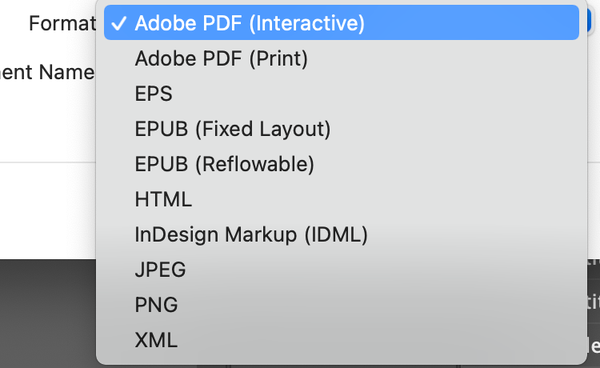Select HTML export format
600x368 pixels.
[341, 199]
